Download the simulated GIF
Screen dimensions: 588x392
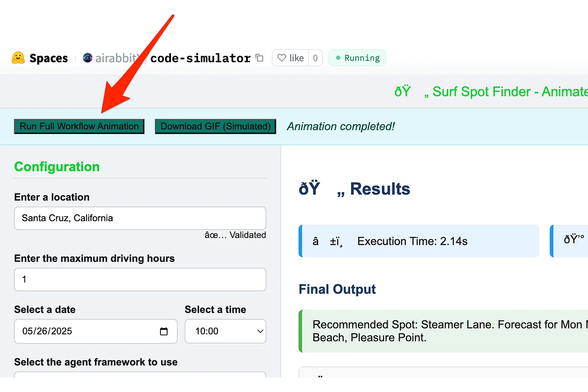point(215,126)
